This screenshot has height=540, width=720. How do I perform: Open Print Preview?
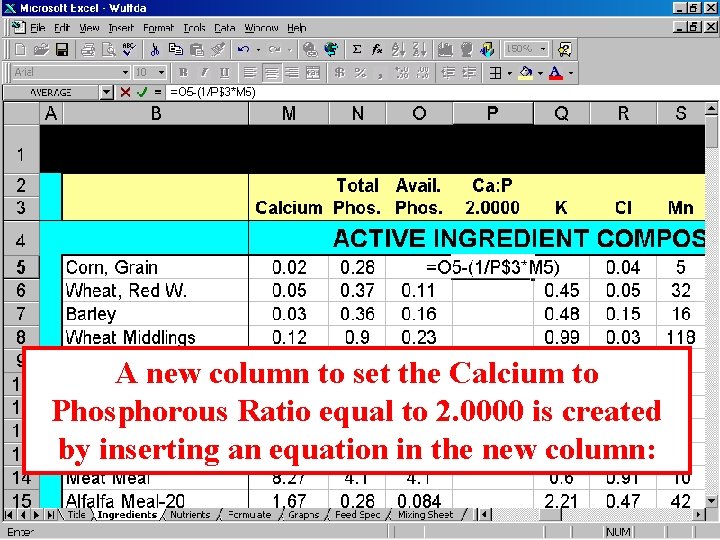108,49
